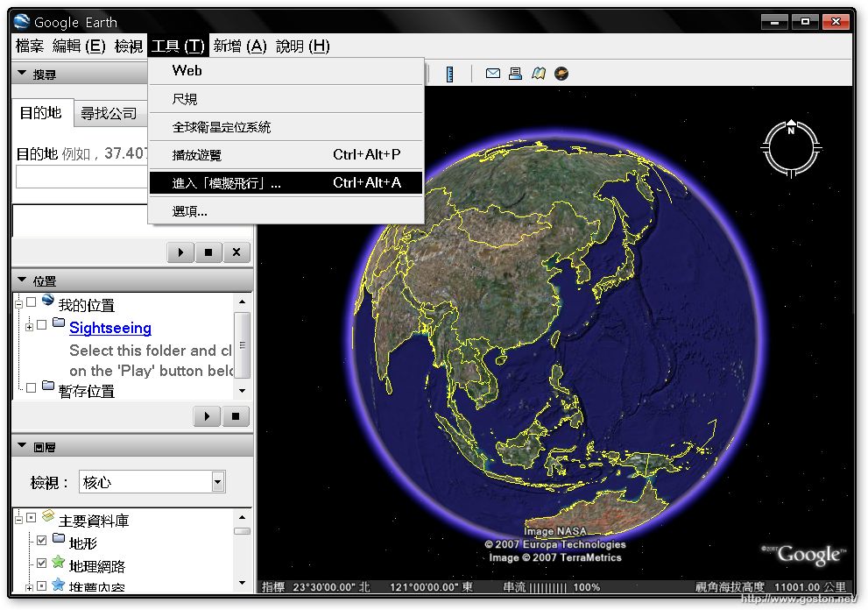Collapse the 圖層 panel
This screenshot has width=868, height=610.
(22, 445)
